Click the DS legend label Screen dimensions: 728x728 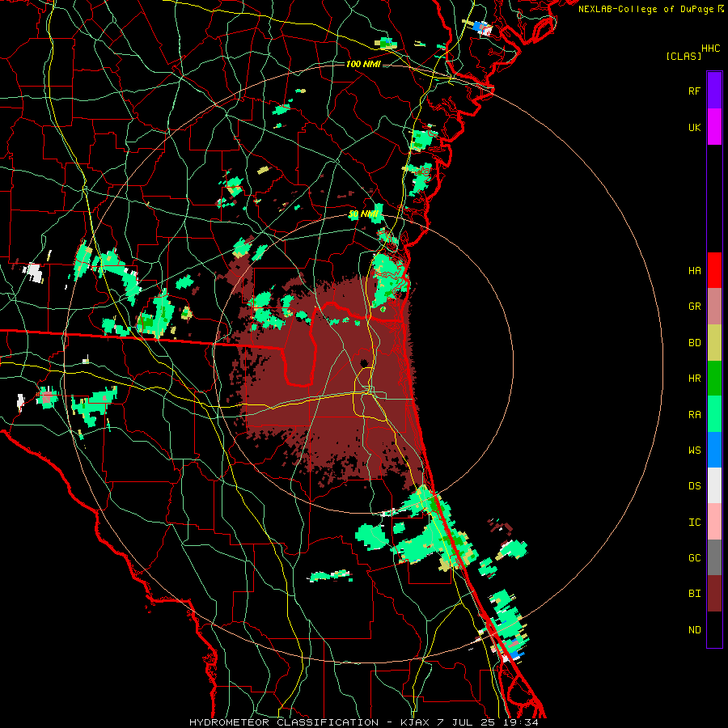click(694, 485)
